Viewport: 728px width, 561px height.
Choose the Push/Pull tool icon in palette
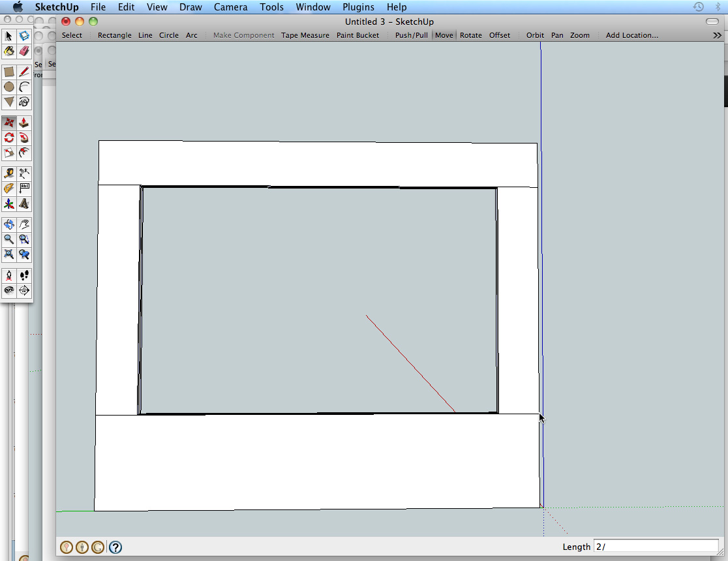24,123
